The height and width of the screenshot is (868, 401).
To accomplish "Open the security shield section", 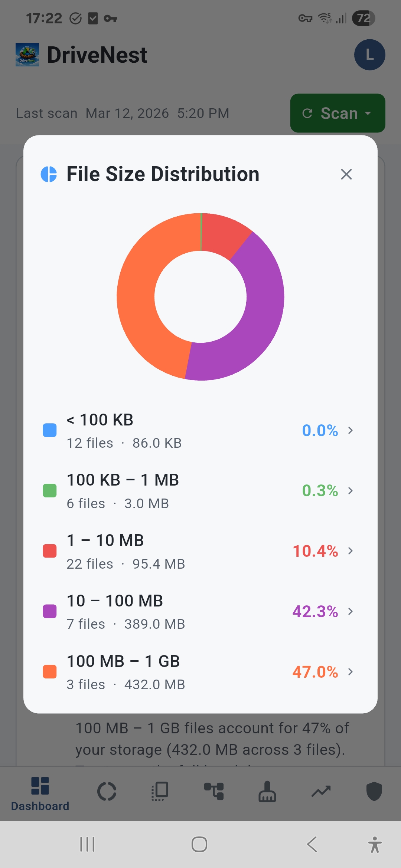I will (x=374, y=790).
